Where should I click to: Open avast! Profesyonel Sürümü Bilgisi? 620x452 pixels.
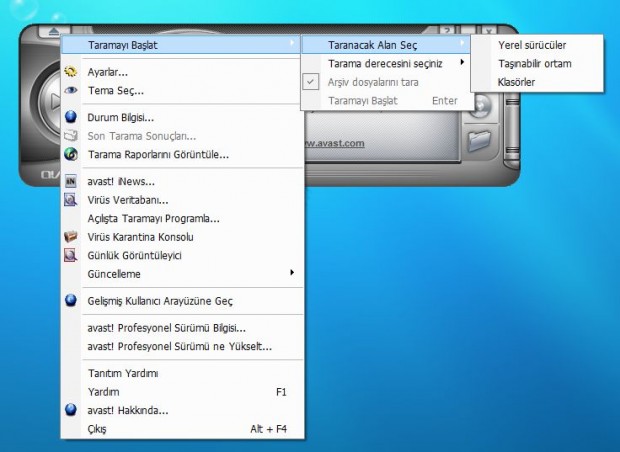(182, 328)
